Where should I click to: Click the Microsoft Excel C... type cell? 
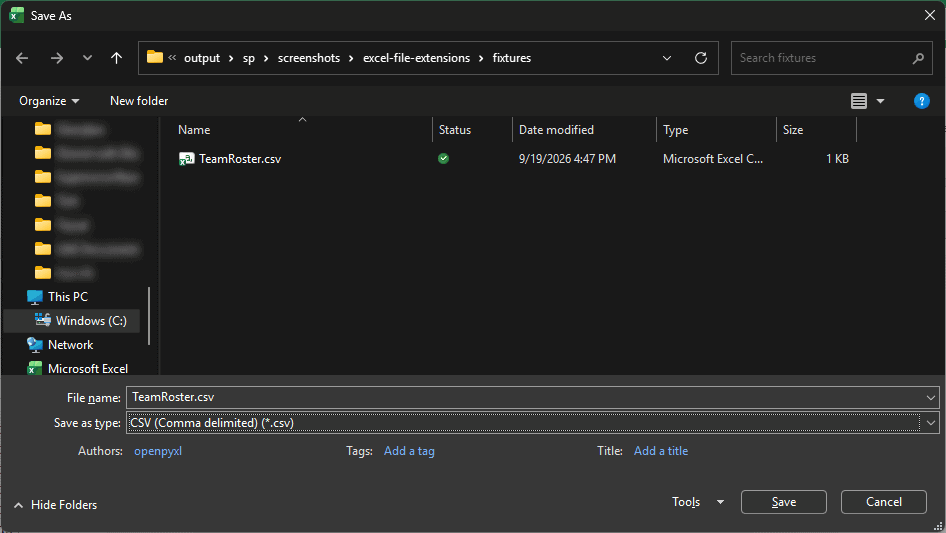click(713, 159)
